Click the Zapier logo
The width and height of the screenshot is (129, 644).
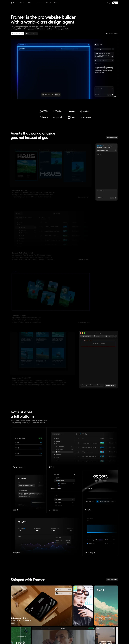coord(71,111)
